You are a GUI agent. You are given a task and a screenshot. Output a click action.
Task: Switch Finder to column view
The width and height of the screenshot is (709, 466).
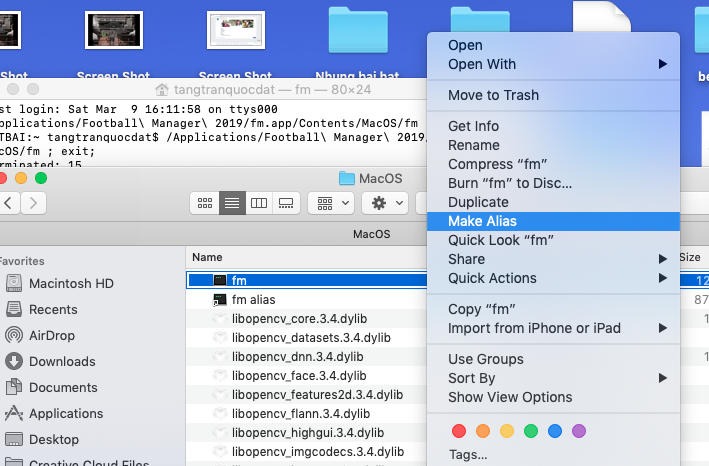click(x=259, y=203)
